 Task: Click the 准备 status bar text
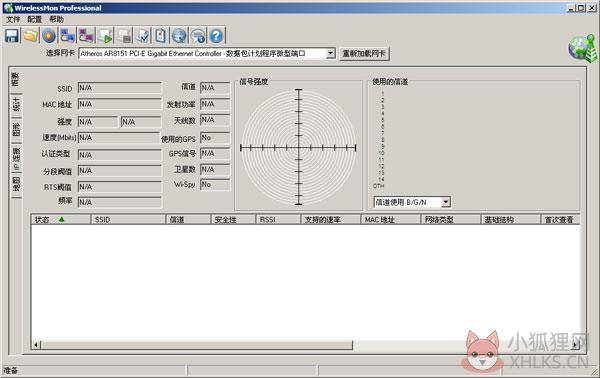[11, 370]
